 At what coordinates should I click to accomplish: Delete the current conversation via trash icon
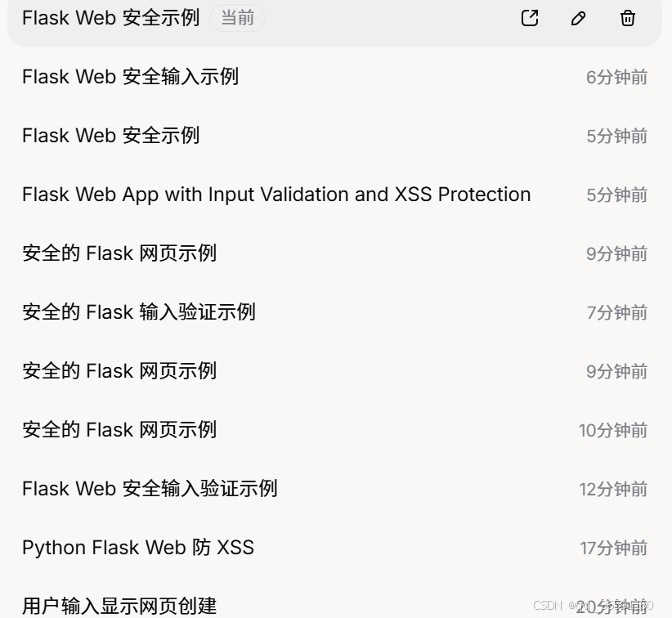(x=627, y=18)
